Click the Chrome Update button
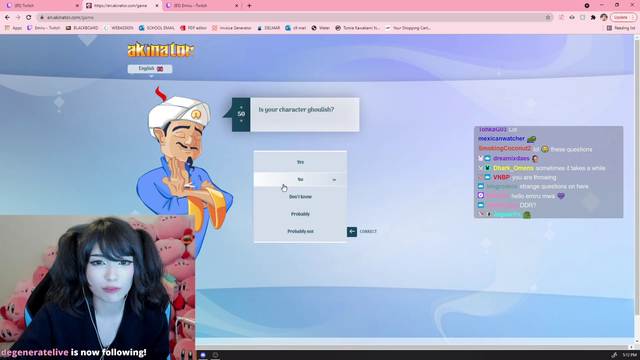Viewport: 640px width, 360px height. [623, 17]
